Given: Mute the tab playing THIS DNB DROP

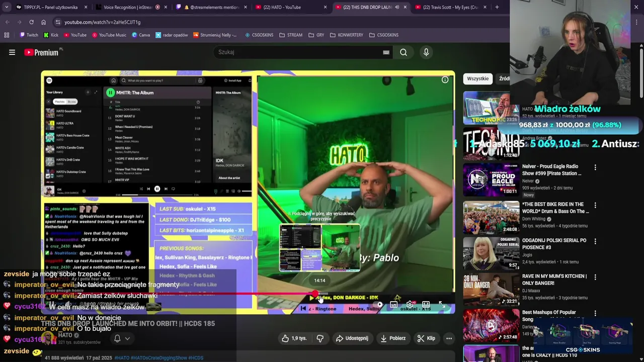Looking at the screenshot, I should point(397,7).
